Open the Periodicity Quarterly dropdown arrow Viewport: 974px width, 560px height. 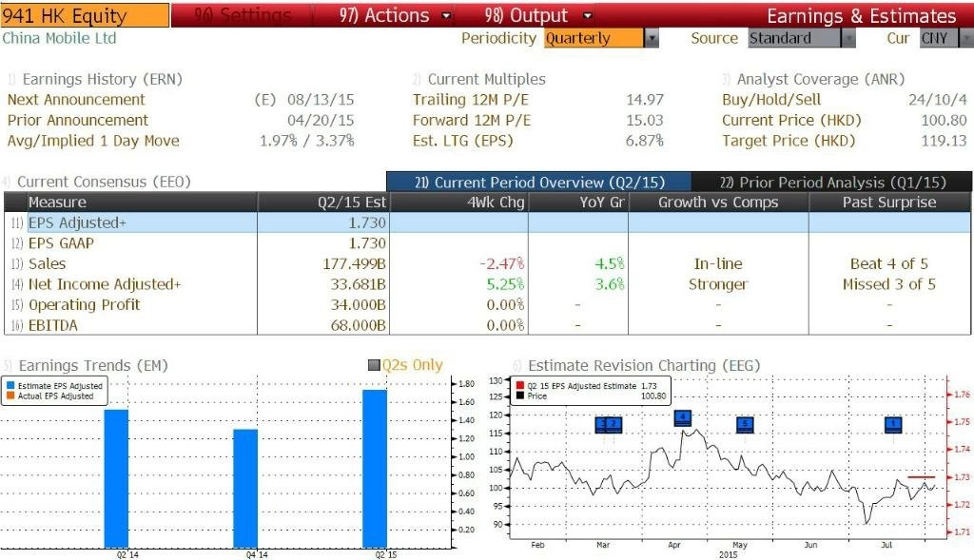pyautogui.click(x=651, y=38)
